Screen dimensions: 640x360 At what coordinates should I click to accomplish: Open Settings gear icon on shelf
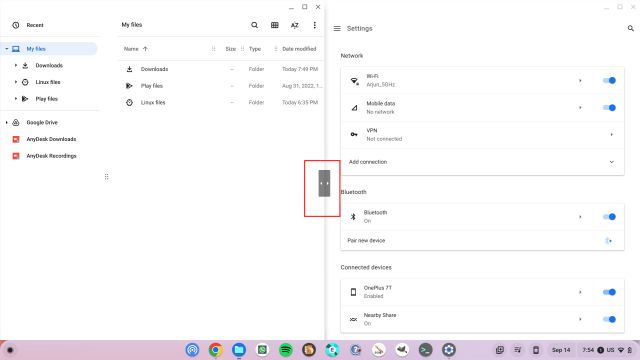[x=449, y=350]
